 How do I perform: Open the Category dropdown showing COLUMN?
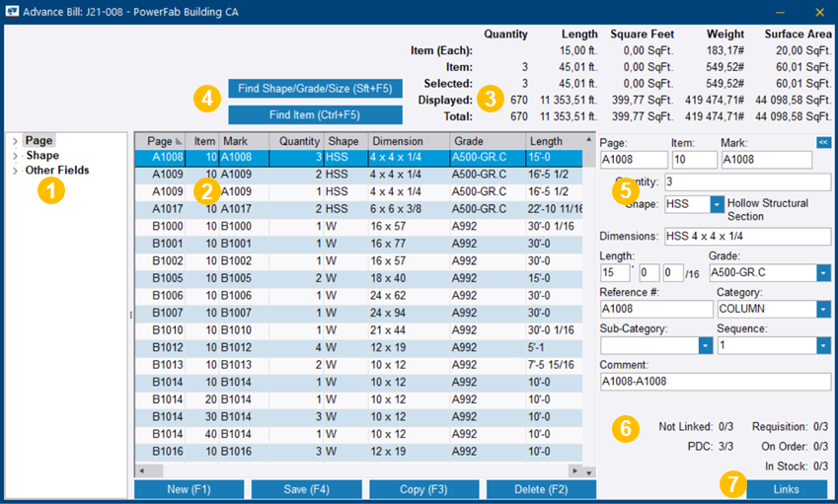pos(823,309)
